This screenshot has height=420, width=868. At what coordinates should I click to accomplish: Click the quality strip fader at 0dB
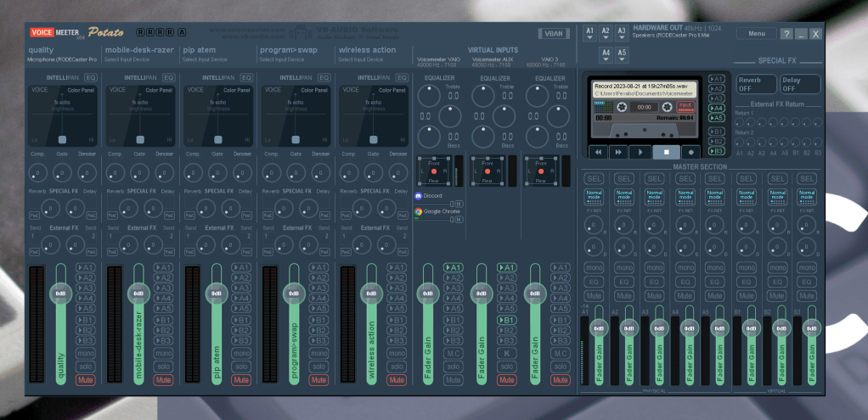point(61,294)
